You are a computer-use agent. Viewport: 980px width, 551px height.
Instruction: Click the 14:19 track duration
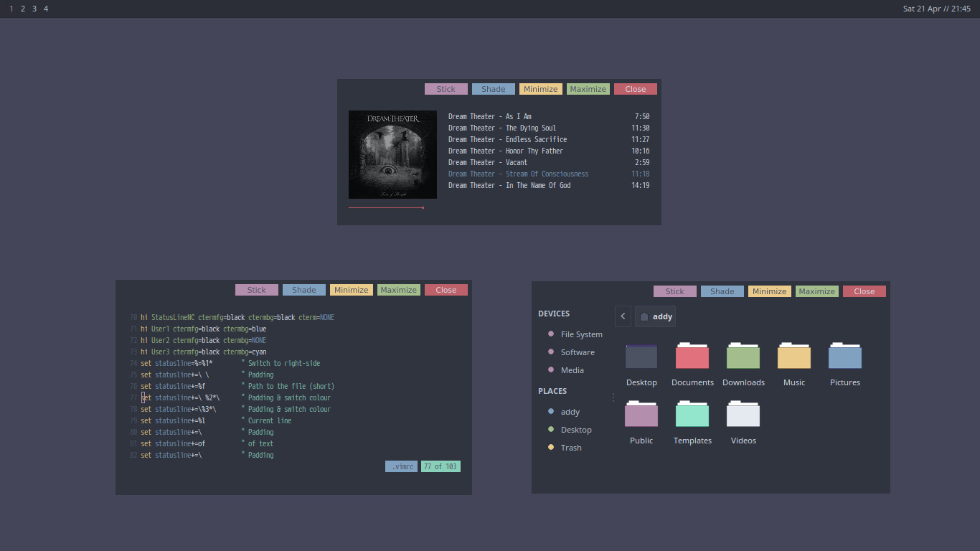640,185
